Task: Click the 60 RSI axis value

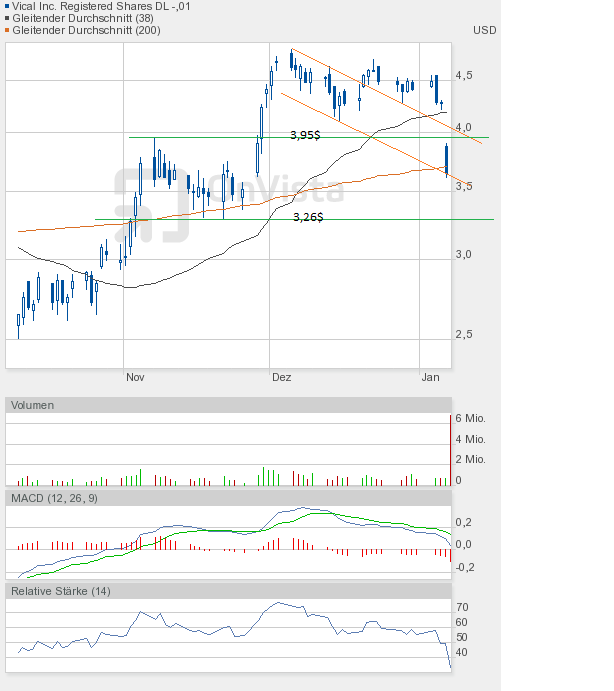Action: tap(462, 622)
